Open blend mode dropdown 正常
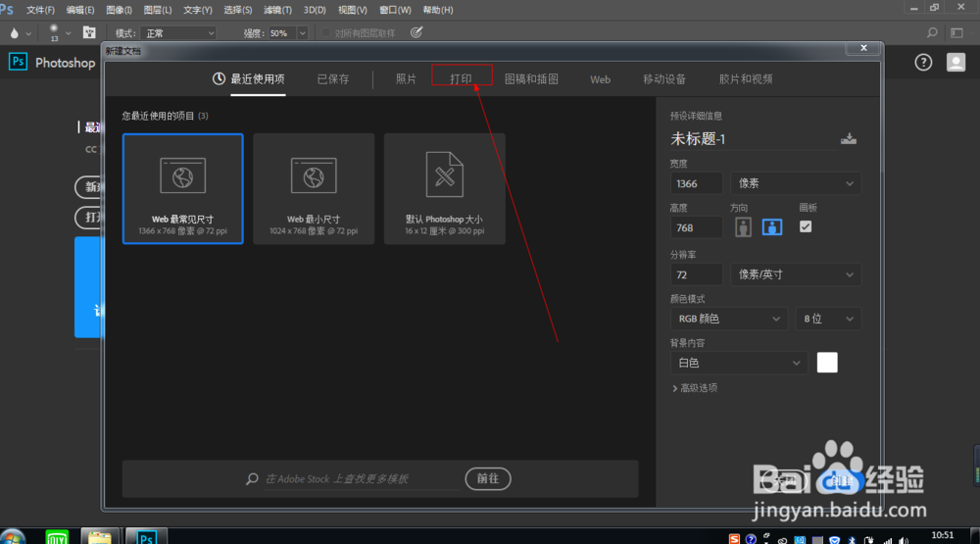The height and width of the screenshot is (544, 980). click(178, 33)
